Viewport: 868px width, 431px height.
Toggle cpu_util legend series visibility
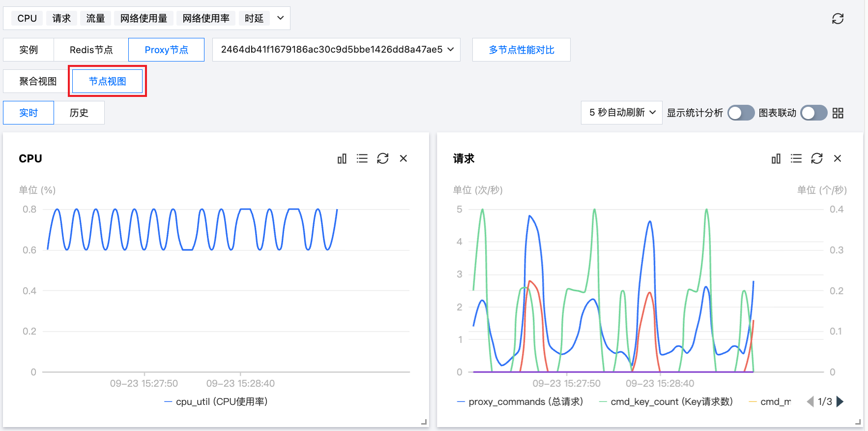pos(216,402)
